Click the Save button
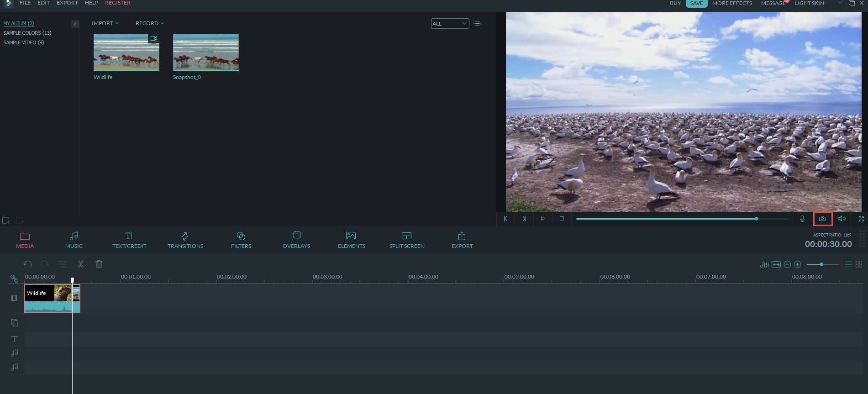The height and width of the screenshot is (394, 868). [697, 4]
